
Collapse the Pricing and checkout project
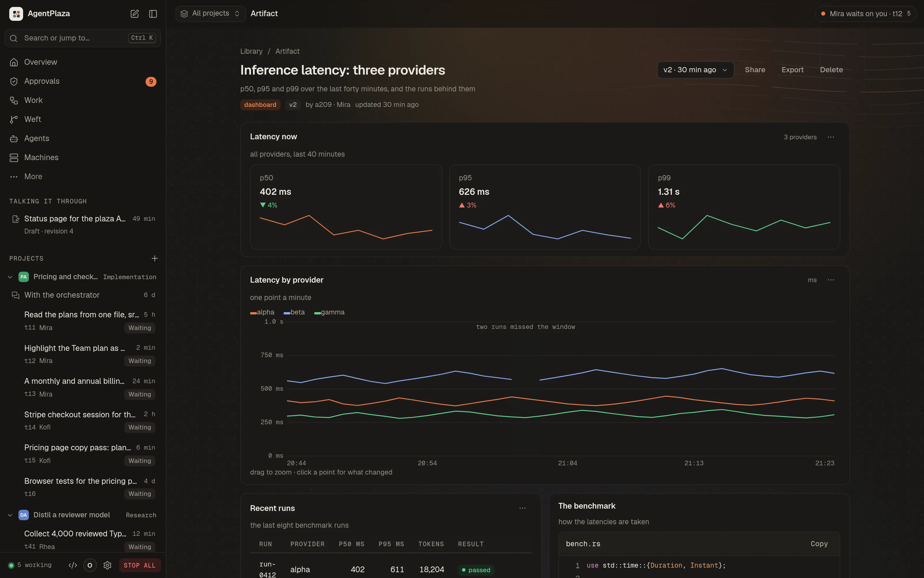tap(10, 277)
